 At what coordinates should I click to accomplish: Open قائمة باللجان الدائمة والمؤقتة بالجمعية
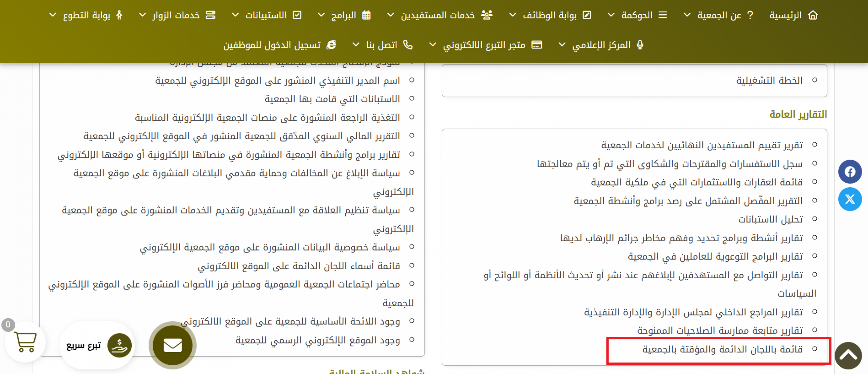tap(723, 349)
